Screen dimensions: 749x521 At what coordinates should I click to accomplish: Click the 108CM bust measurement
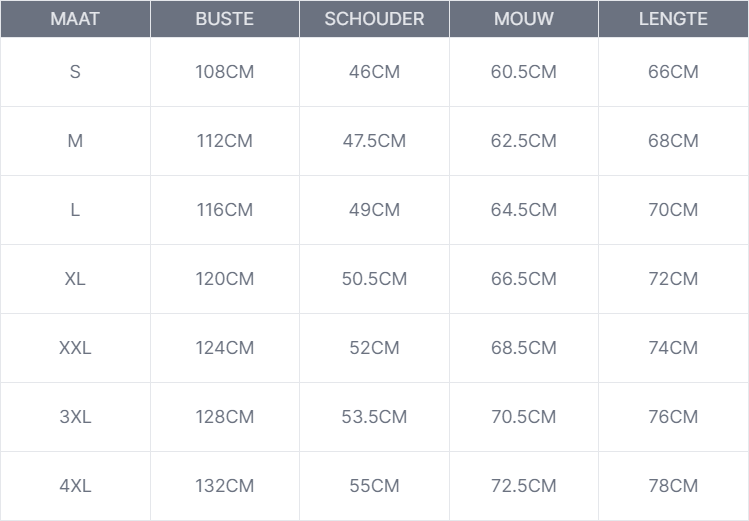click(x=224, y=72)
